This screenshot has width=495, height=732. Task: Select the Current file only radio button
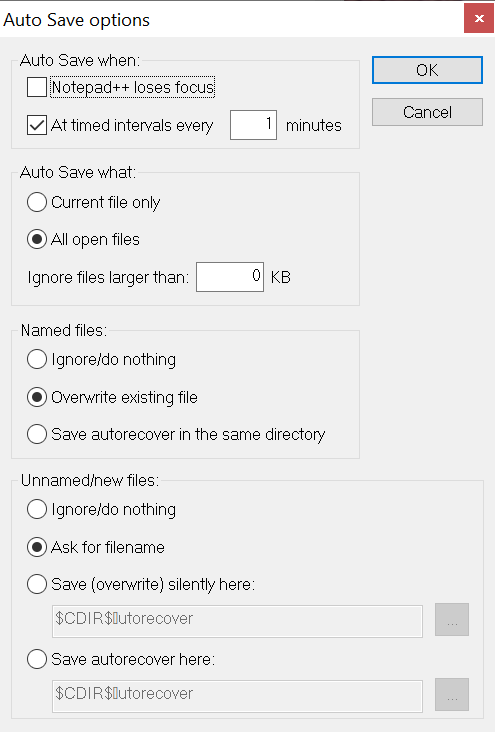(x=37, y=202)
